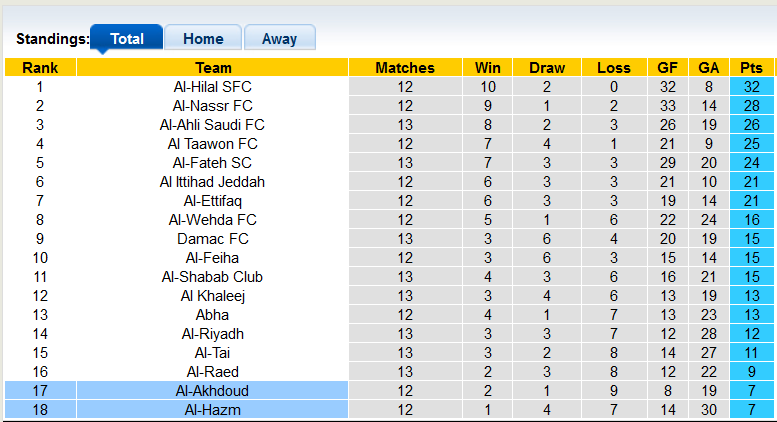
Task: Click Al-Hilal's 32 points cell
Action: pyautogui.click(x=751, y=87)
